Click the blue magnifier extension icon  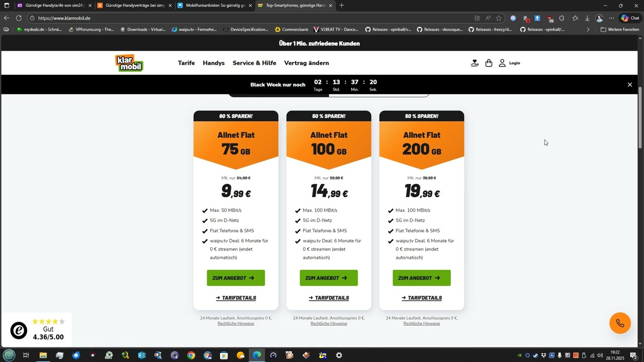(x=513, y=18)
